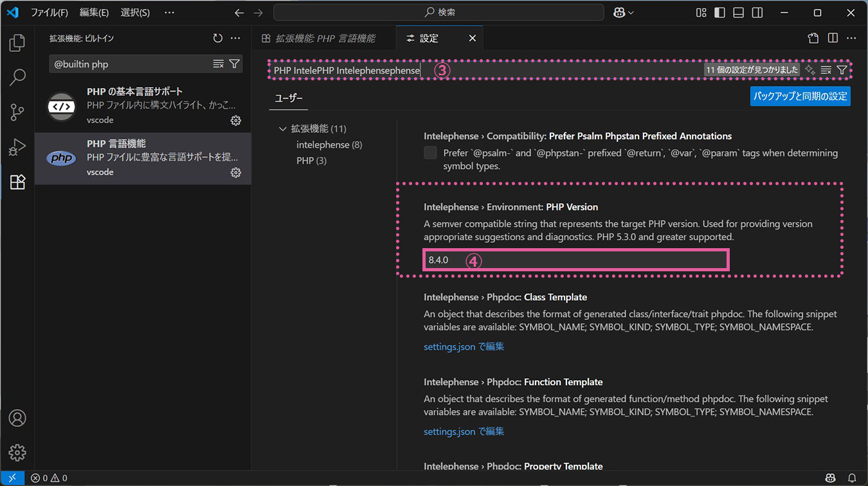This screenshot has width=868, height=486.
Task: Select PHP の基本言語サポート extension
Action: click(143, 105)
